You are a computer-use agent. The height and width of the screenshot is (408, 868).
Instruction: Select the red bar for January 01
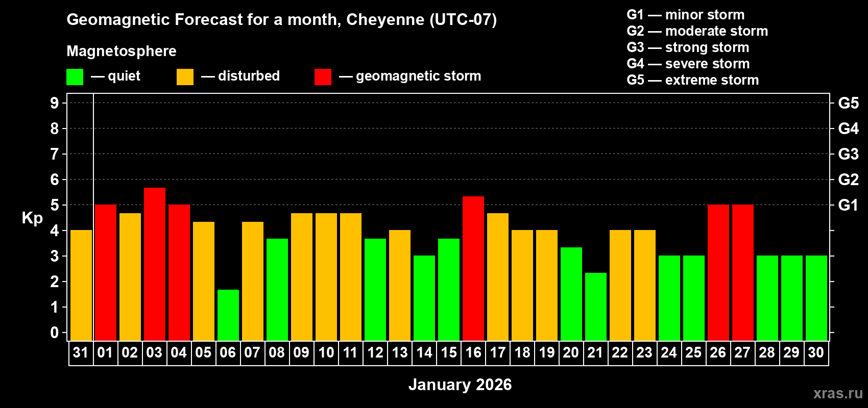pyautogui.click(x=106, y=272)
